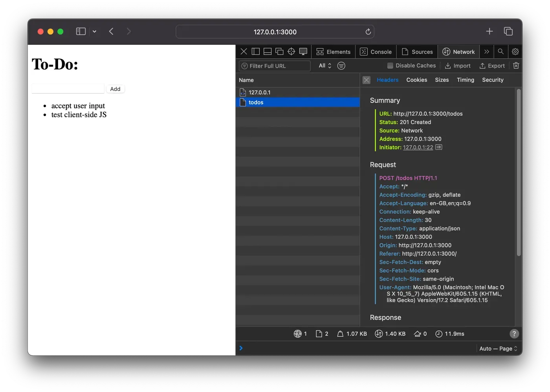Click the Name column header
Image resolution: width=550 pixels, height=392 pixels.
pos(298,80)
